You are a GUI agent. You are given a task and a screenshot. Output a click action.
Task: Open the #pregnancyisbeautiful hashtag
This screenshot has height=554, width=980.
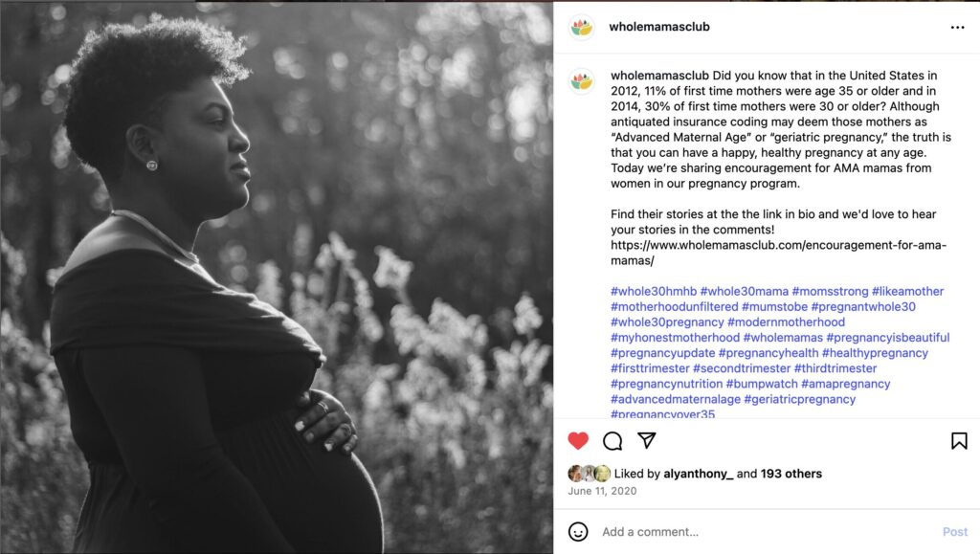[x=887, y=337]
